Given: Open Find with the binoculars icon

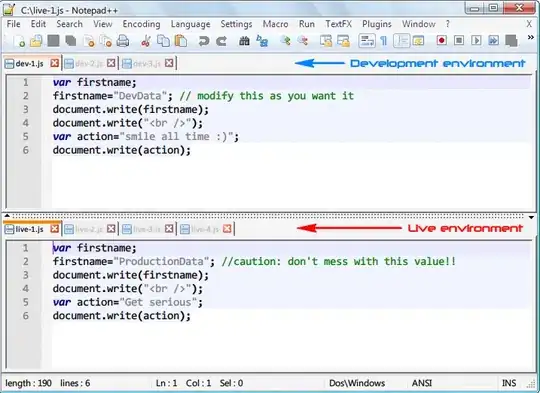Looking at the screenshot, I should [244, 41].
